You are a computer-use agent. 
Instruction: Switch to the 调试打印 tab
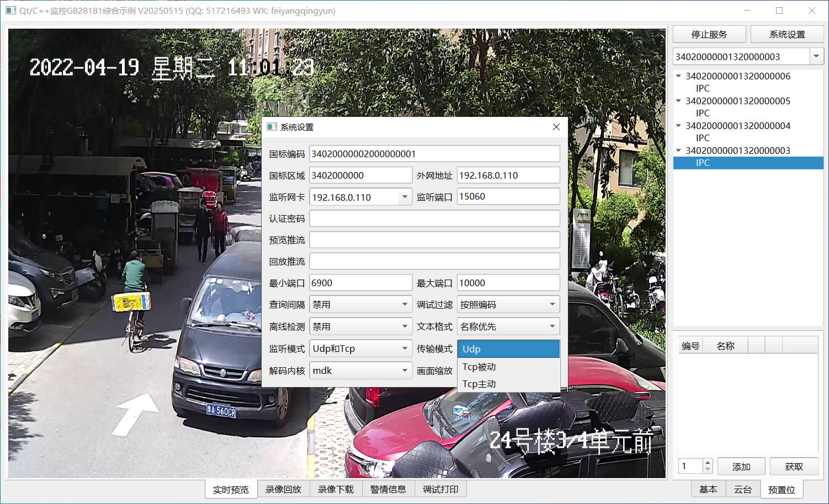(440, 489)
